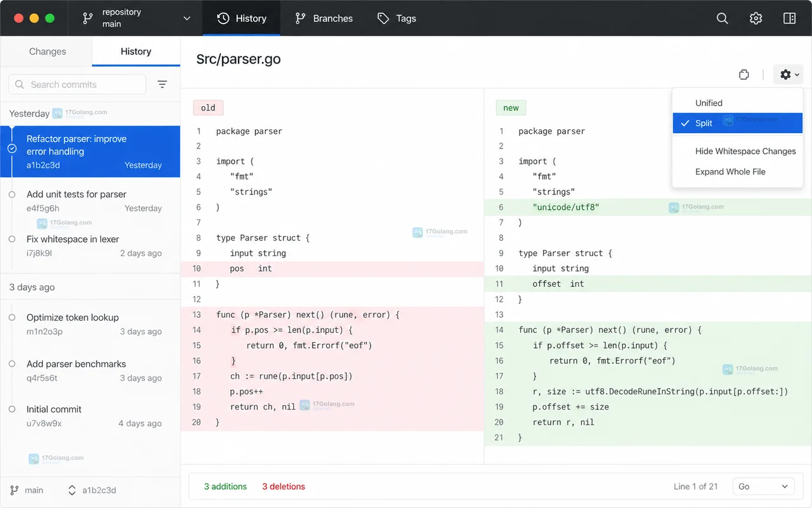Open the commit filter options icon
This screenshot has width=812, height=508.
[x=162, y=84]
